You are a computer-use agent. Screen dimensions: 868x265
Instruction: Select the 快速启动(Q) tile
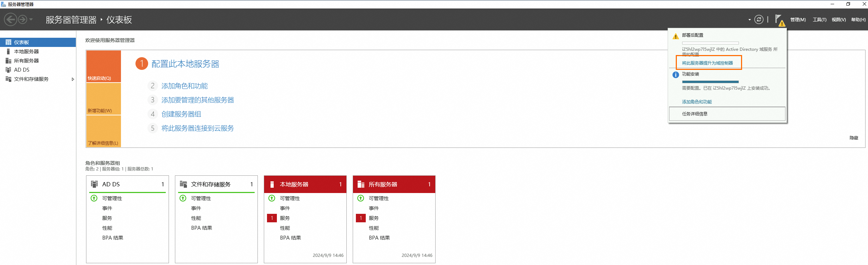point(104,66)
